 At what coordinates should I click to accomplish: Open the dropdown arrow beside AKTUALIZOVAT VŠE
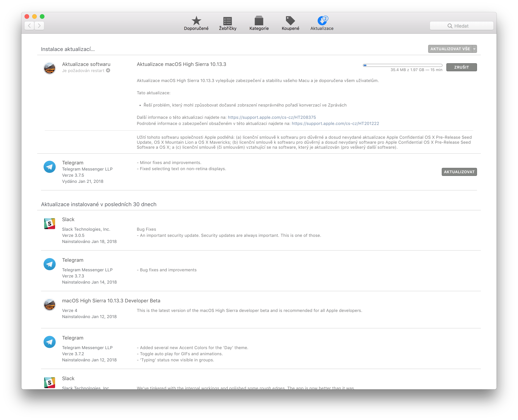475,49
